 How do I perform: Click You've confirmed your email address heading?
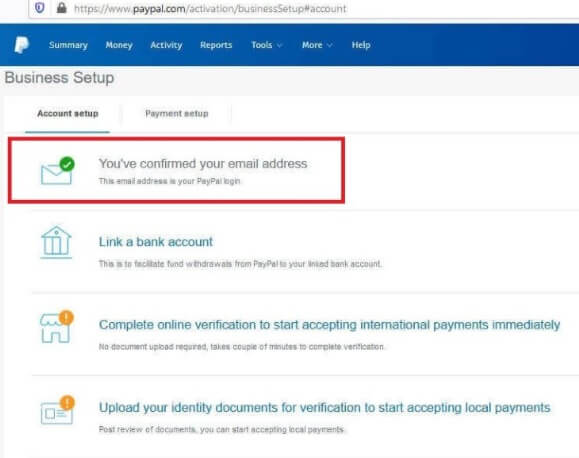(x=203, y=163)
